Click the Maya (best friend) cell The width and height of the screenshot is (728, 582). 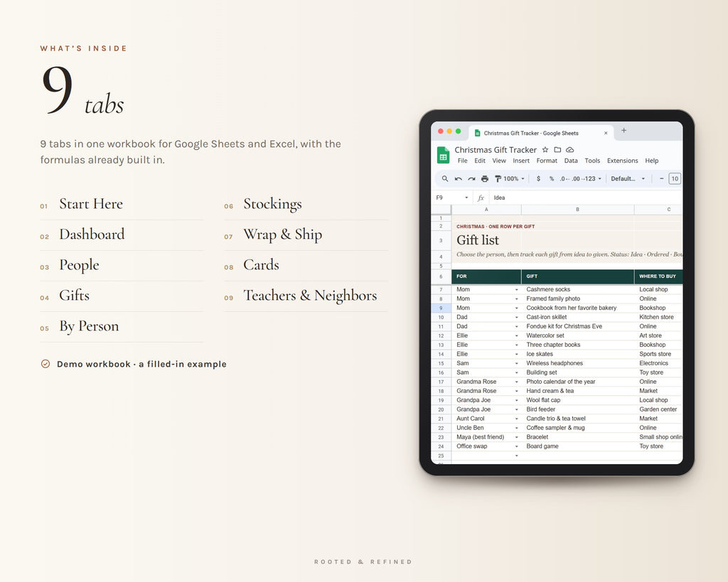point(486,437)
